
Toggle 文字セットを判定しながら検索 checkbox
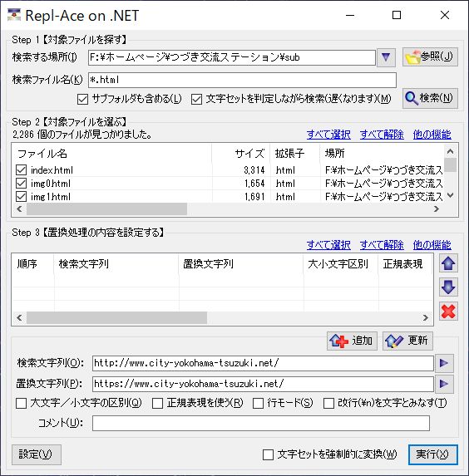196,99
